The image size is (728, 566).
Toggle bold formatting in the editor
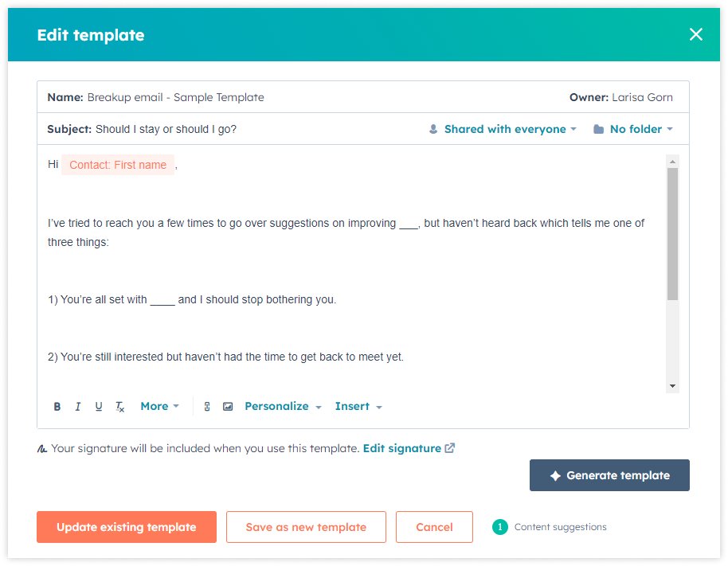point(57,406)
